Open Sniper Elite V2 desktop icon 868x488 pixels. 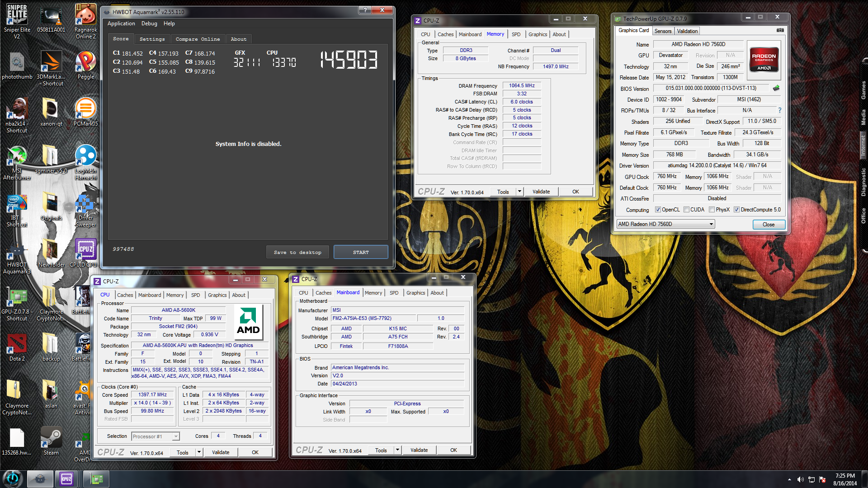(17, 21)
